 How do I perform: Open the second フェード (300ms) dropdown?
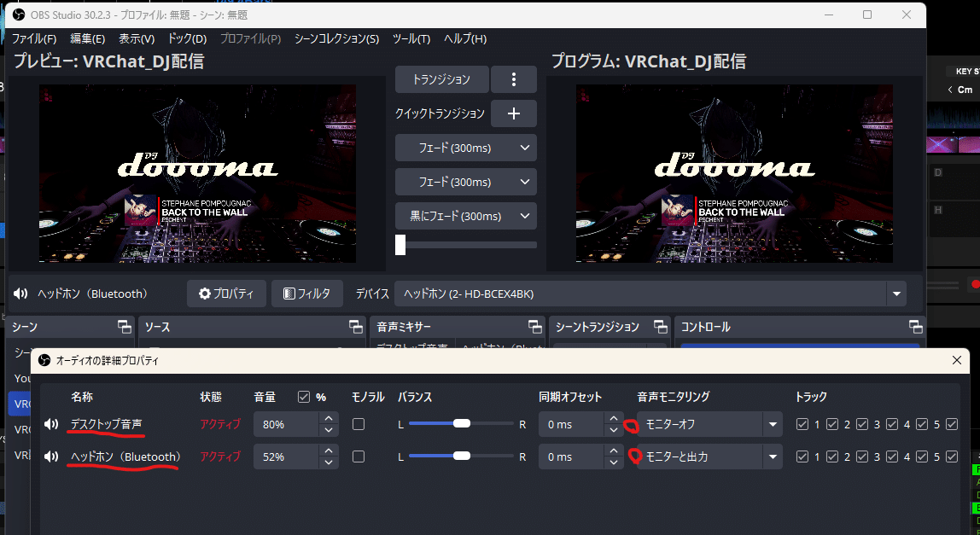465,182
